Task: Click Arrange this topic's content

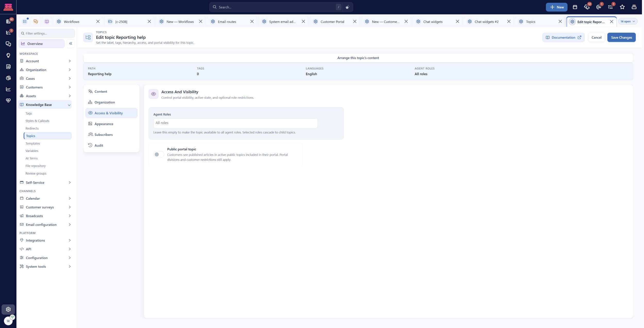Action: click(x=358, y=58)
